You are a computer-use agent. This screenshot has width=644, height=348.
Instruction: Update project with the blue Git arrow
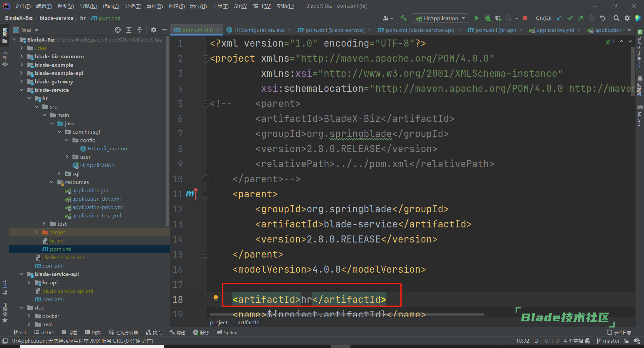point(559,18)
